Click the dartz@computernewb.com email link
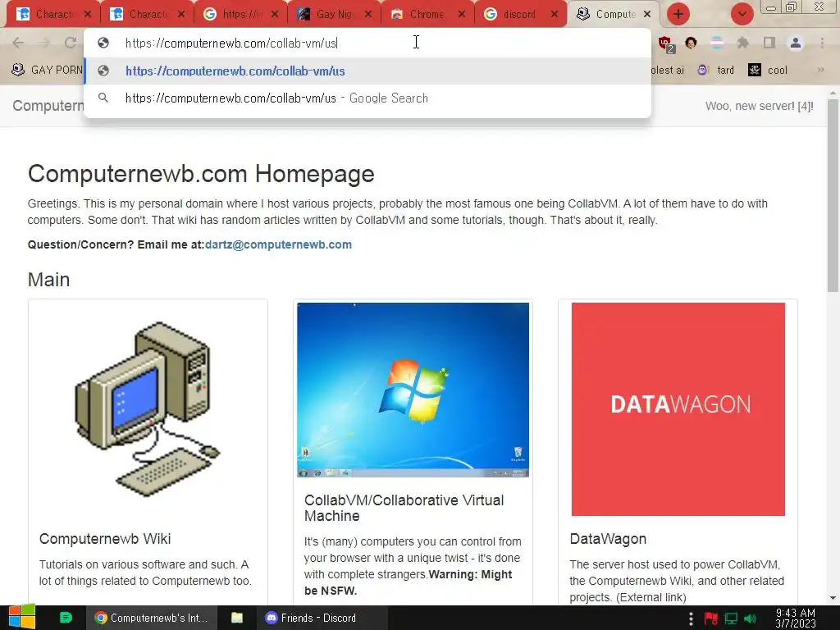The width and height of the screenshot is (840, 630). [279, 244]
